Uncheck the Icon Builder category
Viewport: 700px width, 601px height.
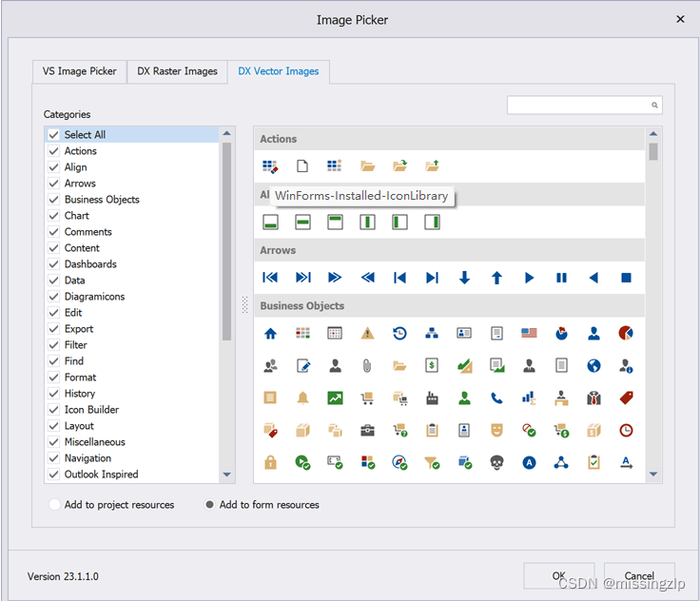coord(53,410)
